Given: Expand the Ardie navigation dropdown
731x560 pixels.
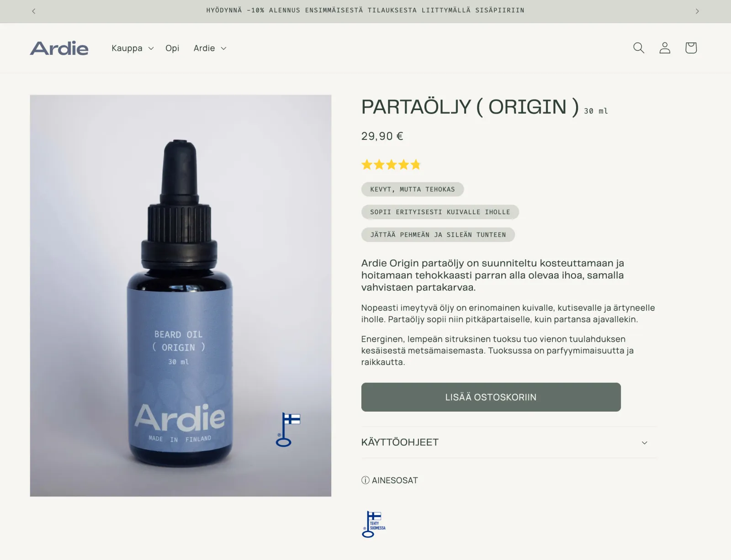Looking at the screenshot, I should click(210, 48).
